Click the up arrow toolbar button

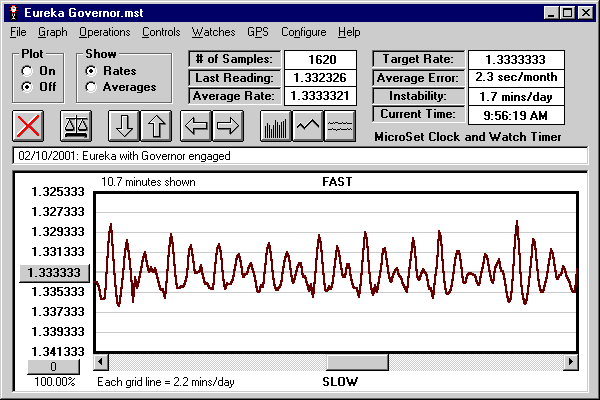coord(156,126)
